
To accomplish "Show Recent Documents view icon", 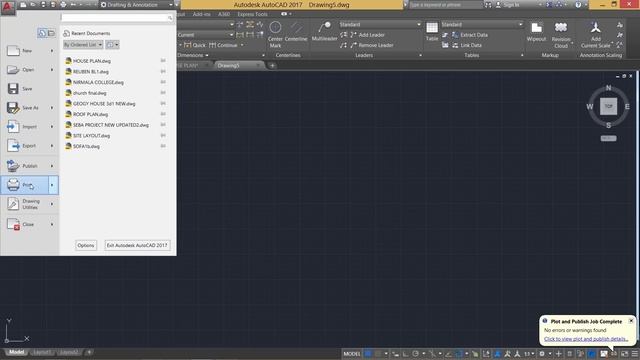I will click(42, 33).
